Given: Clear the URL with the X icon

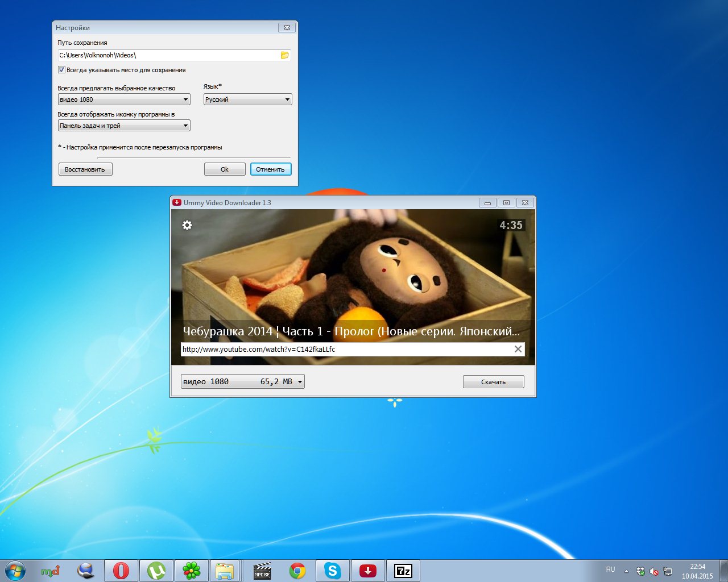Looking at the screenshot, I should [518, 349].
